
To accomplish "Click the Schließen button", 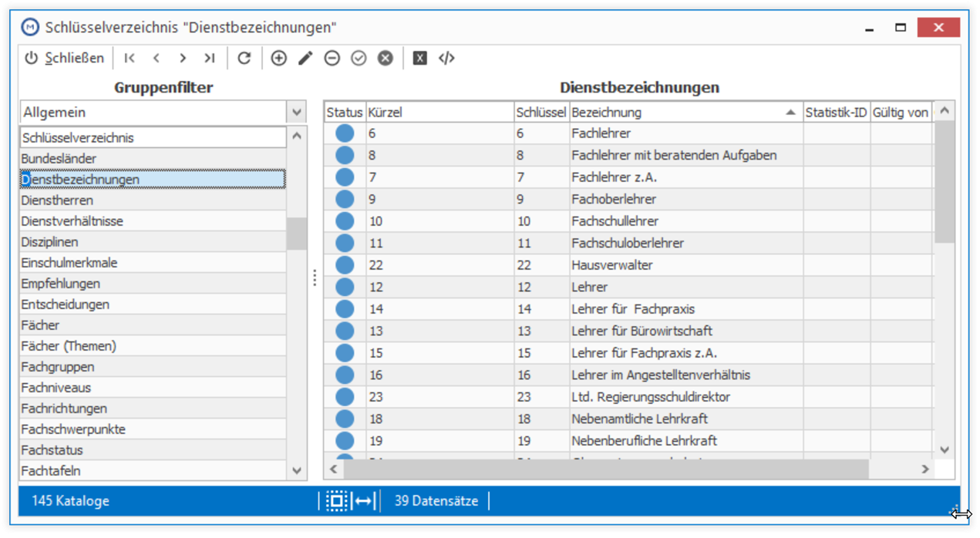I will coord(65,58).
